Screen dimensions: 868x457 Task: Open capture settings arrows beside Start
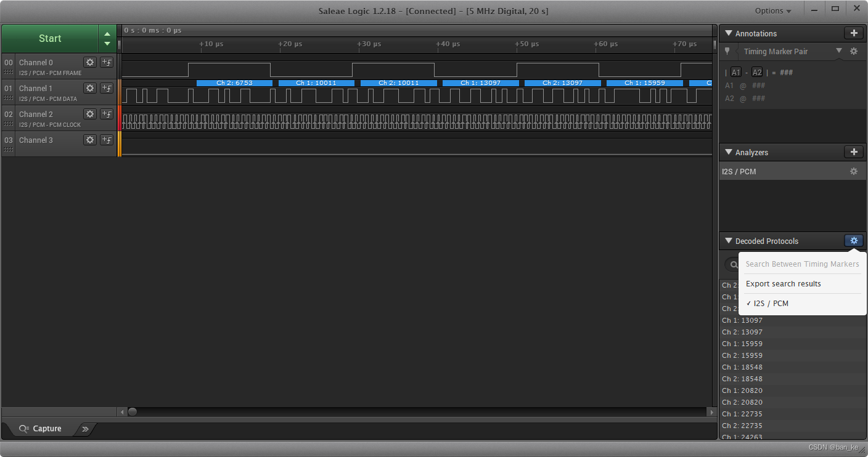coord(107,38)
